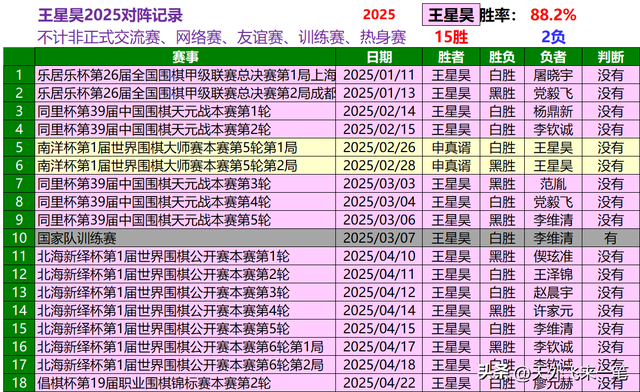640x392 pixels.
Task: Select the 15胜 summary cell
Action: tap(451, 37)
